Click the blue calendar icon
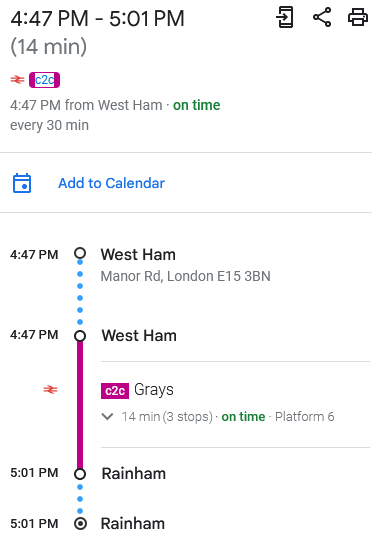Viewport: 372px width, 555px height. 22,183
